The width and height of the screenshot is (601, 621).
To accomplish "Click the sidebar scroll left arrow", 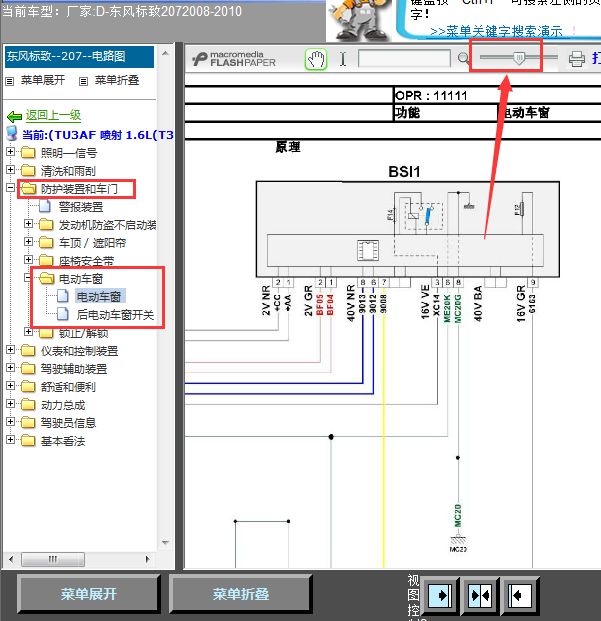I will [x=11, y=559].
